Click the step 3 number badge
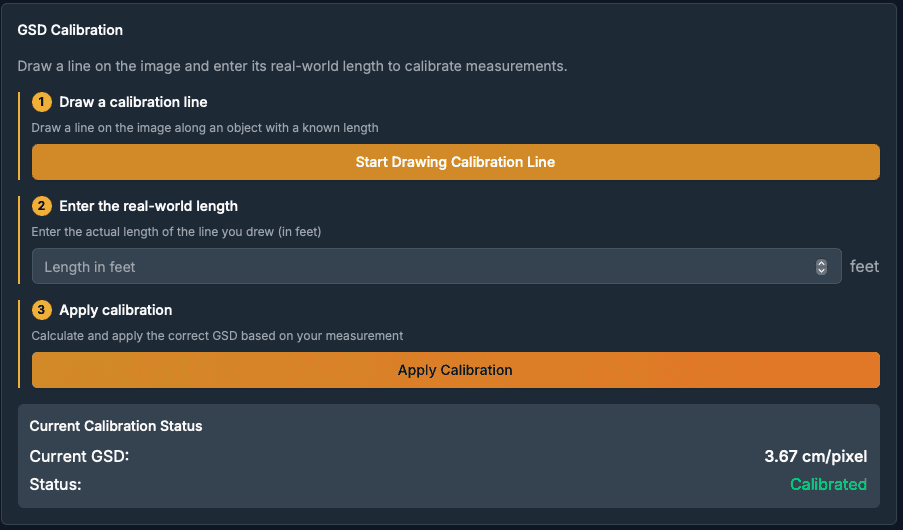This screenshot has width=903, height=530. point(41,310)
